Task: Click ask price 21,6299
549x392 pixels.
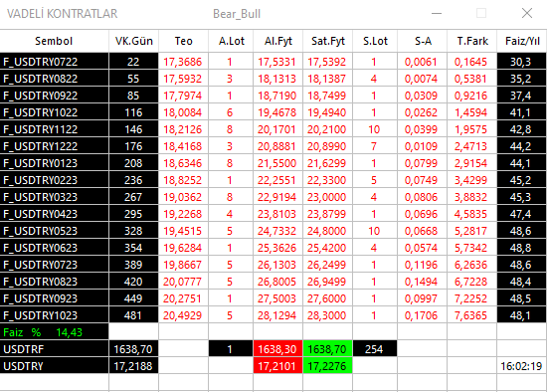Action: tap(327, 163)
